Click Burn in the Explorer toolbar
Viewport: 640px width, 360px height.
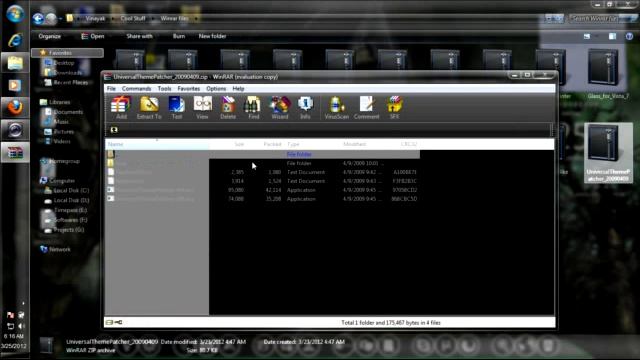tap(179, 36)
